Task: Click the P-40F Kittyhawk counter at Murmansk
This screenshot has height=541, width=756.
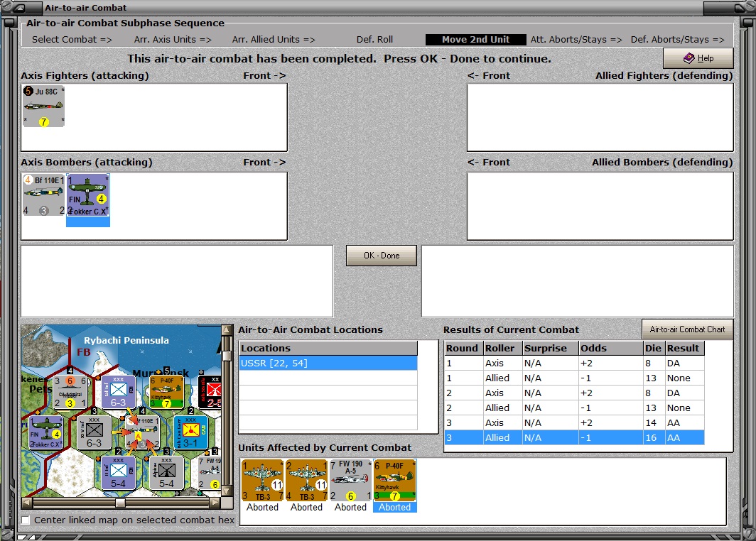Action: pos(166,392)
